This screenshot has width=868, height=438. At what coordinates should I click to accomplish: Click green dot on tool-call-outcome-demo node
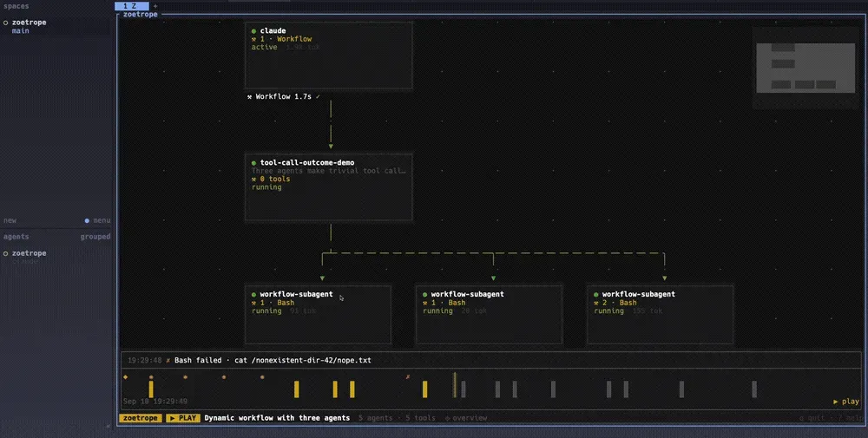tap(254, 162)
